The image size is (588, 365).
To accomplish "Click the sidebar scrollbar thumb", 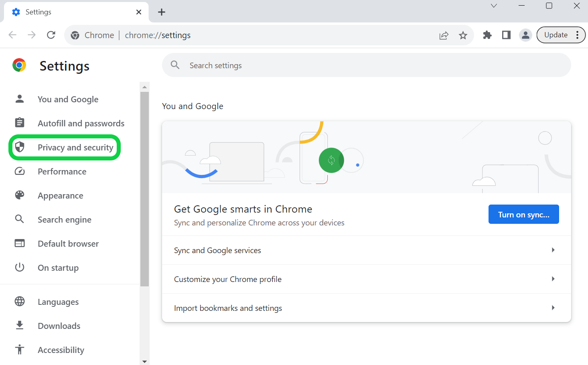I will pyautogui.click(x=145, y=189).
